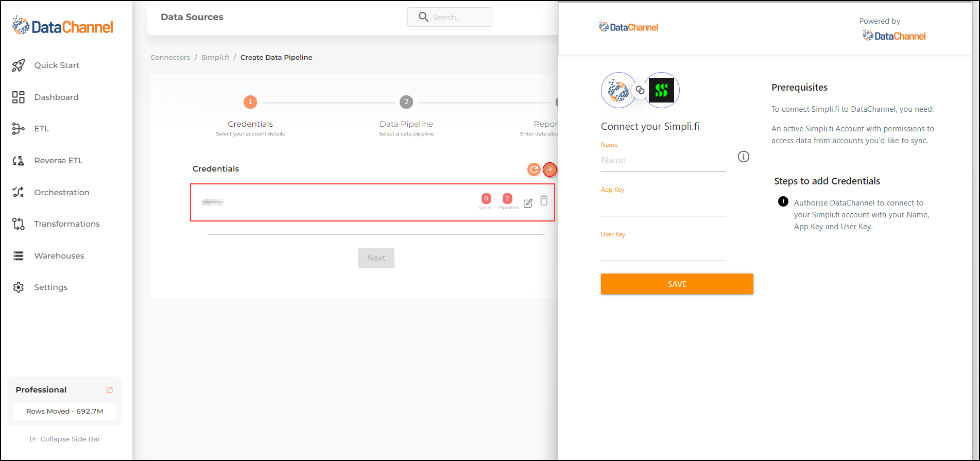
Task: Click the orange SAVE button
Action: 677,284
